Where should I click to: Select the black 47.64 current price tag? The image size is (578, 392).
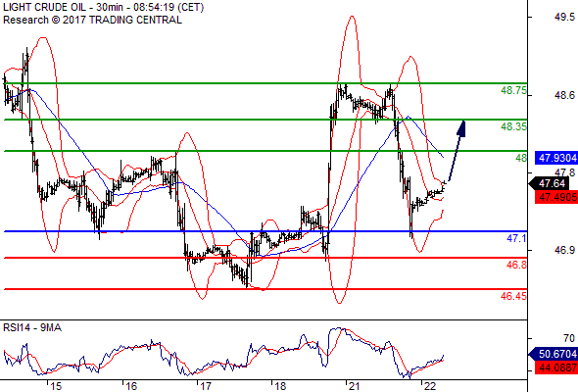(550, 183)
